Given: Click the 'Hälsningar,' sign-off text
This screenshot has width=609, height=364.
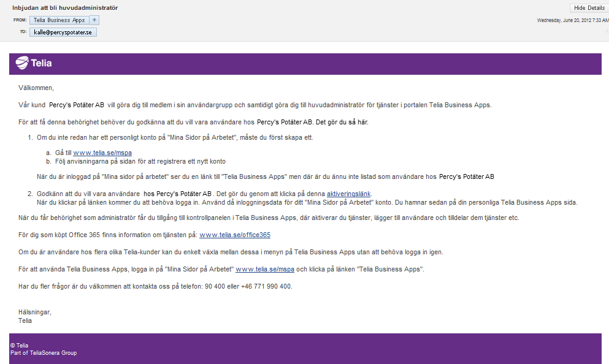Looking at the screenshot, I should point(34,312).
